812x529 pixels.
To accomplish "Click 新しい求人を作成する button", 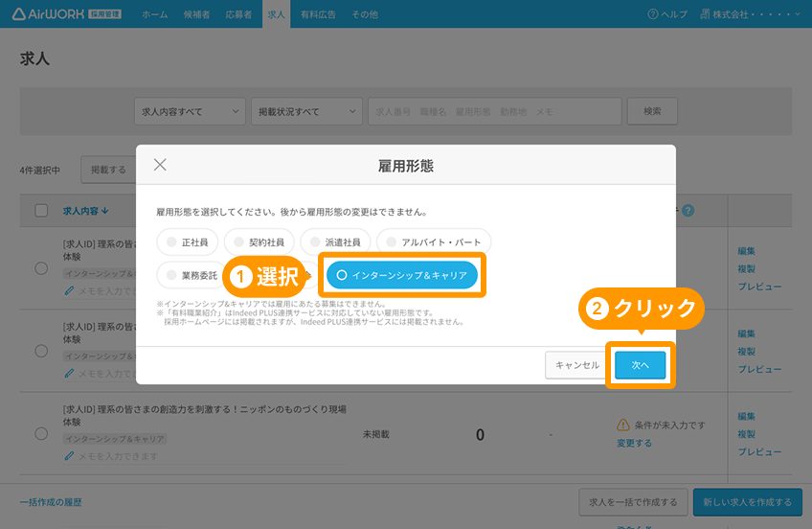I will (x=747, y=502).
